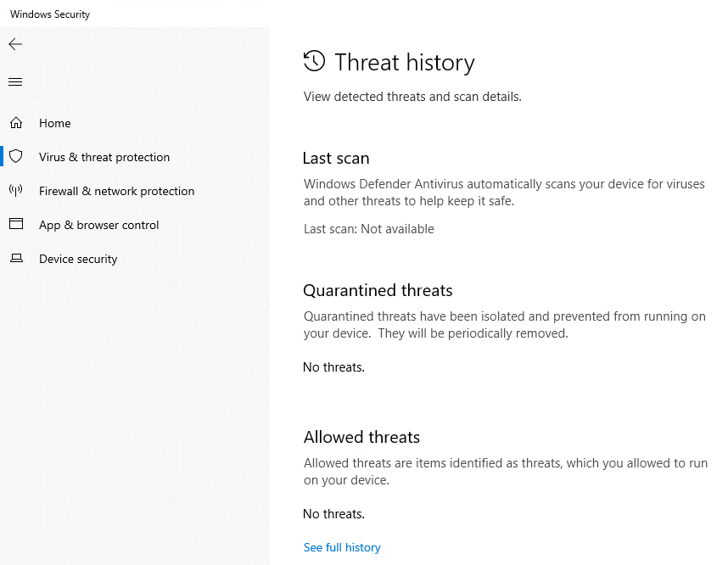728x565 pixels.
Task: Open Virus & threat protection label
Action: (x=104, y=157)
